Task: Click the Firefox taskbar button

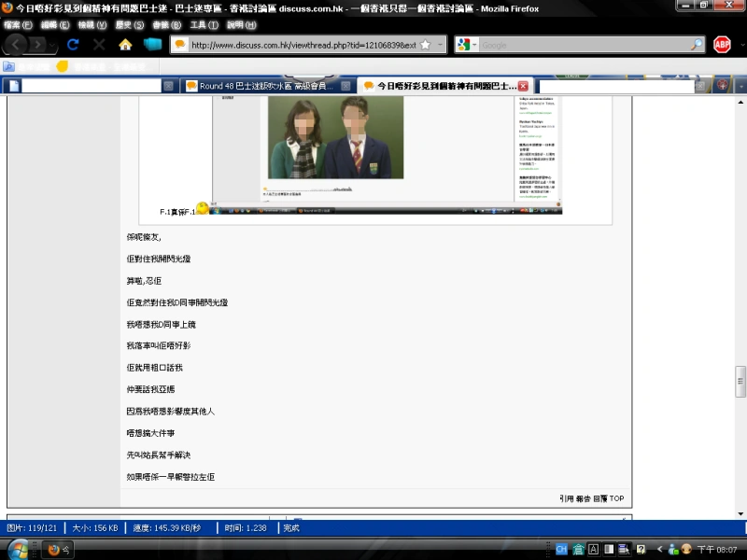Action: (59, 550)
